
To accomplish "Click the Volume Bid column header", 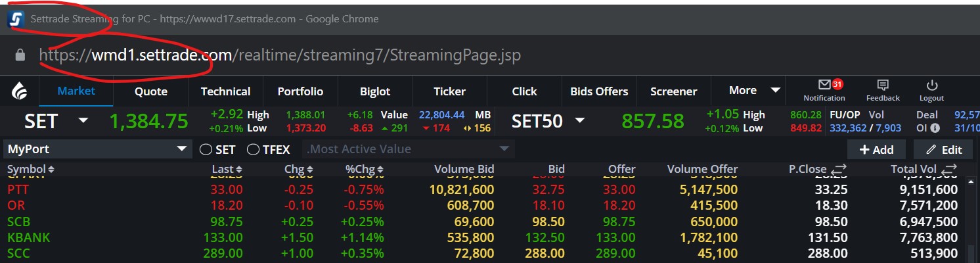I will click(x=464, y=170).
